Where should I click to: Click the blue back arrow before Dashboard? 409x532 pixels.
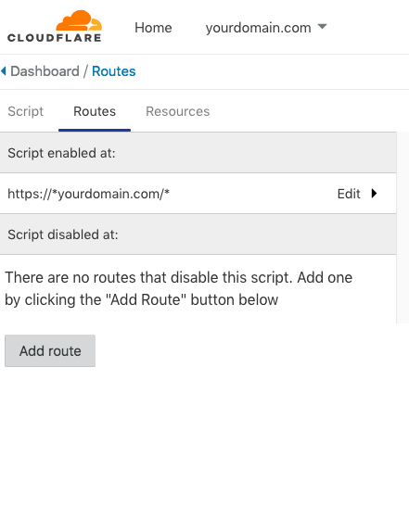pos(4,71)
